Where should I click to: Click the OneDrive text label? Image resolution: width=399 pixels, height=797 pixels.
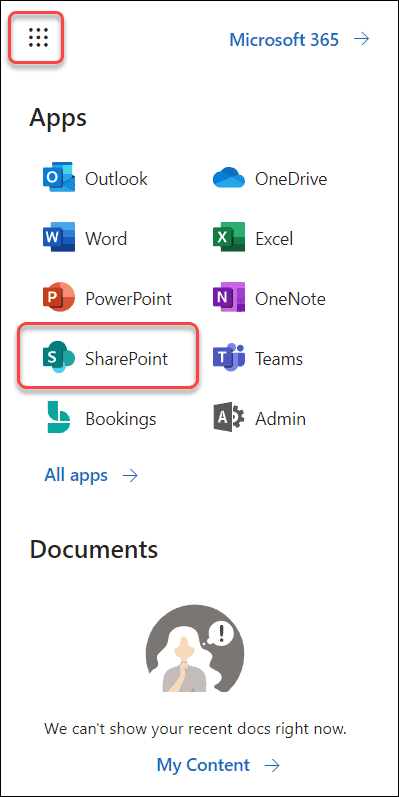[291, 178]
